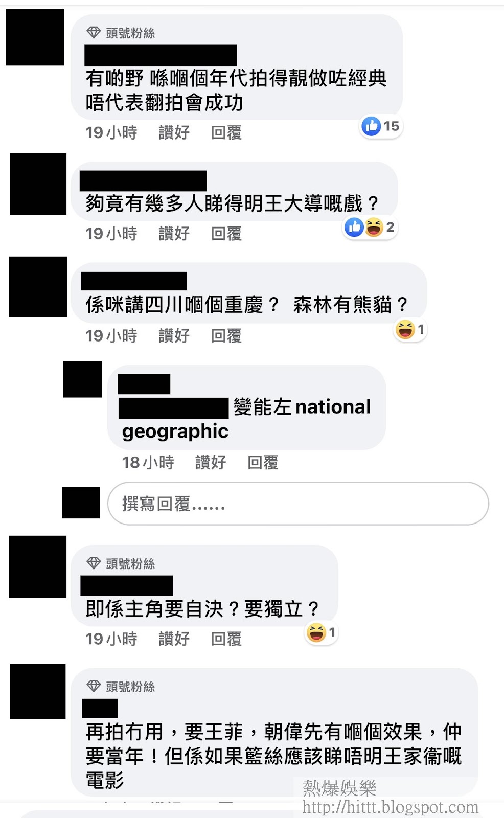Open the haha reaction on the 自決獨立 comment

point(322,633)
